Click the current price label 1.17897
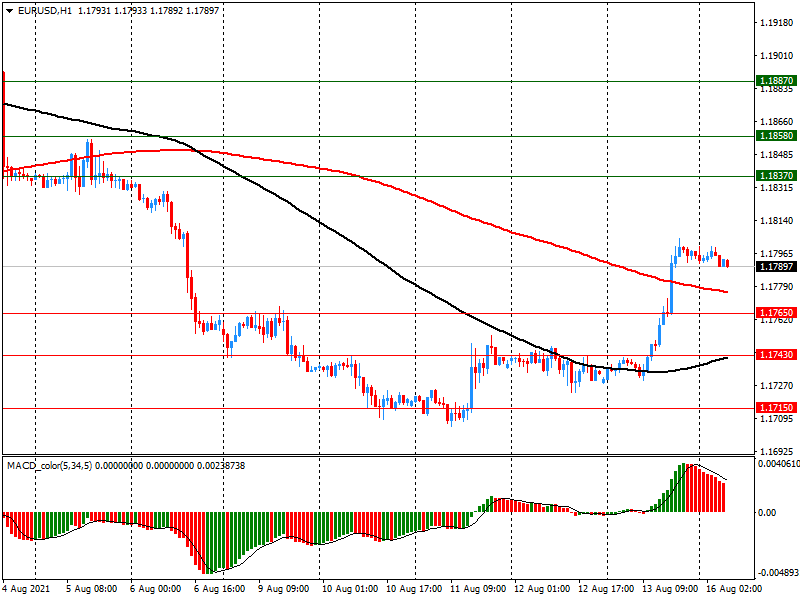 [x=776, y=267]
